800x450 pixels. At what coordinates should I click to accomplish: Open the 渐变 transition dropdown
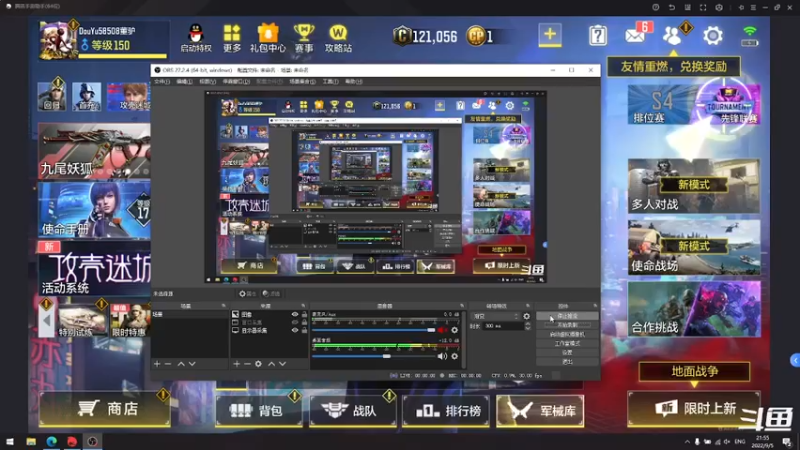pos(495,316)
